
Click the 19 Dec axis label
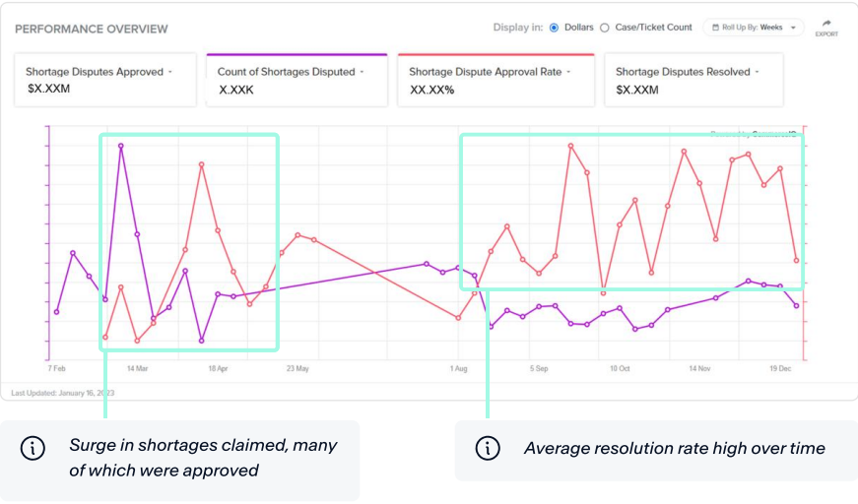coord(780,368)
